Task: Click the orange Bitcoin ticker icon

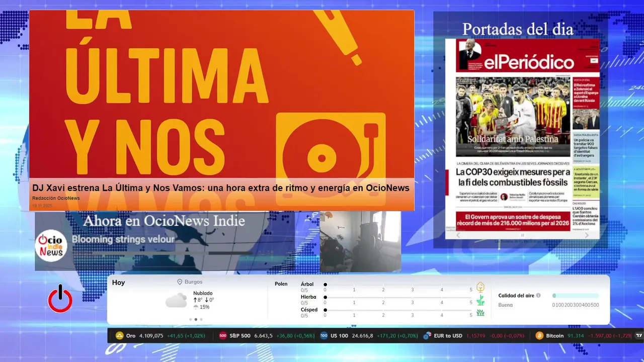Action: 539,336
